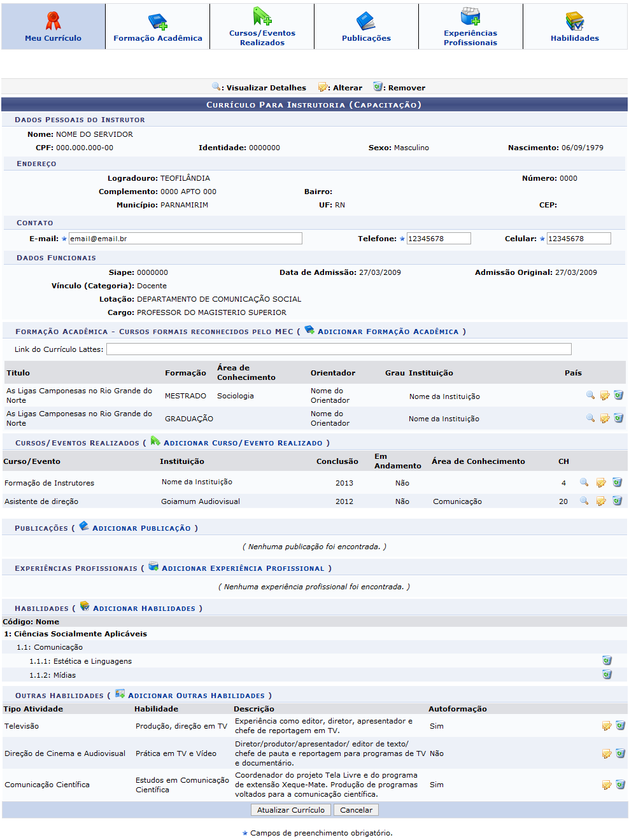Edit the MESTRADO formation row
This screenshot has height=840, width=629.
pos(605,395)
